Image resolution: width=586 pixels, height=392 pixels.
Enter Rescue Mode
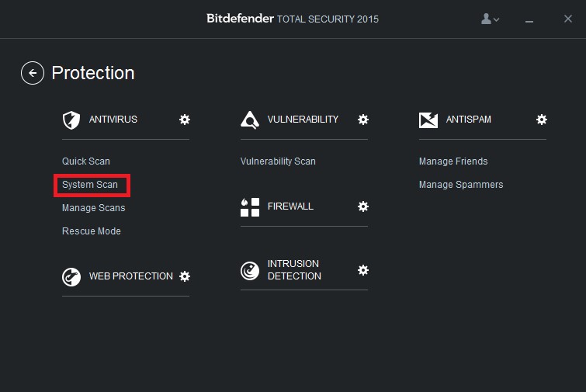pos(92,231)
